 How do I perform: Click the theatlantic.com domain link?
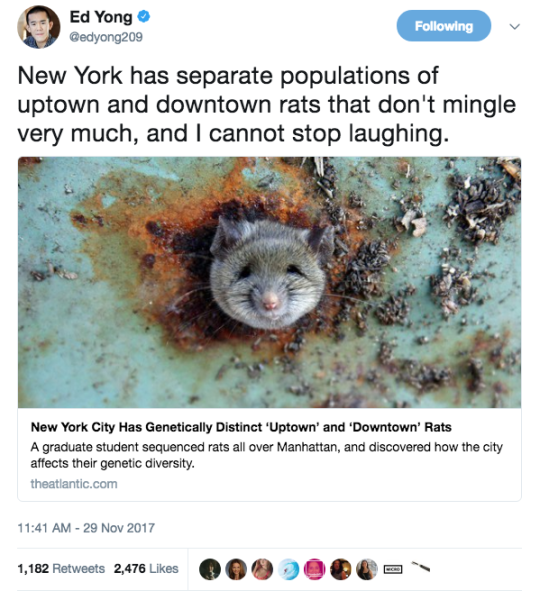tap(74, 484)
